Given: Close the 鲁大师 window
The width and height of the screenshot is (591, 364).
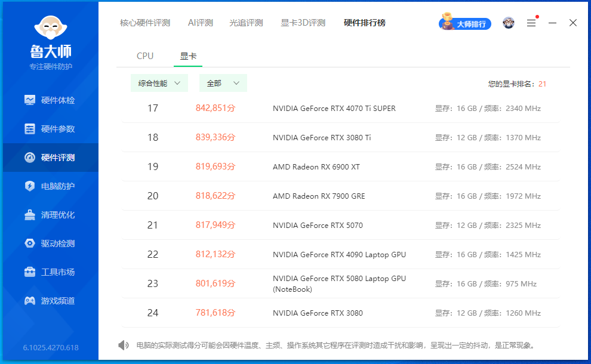Looking at the screenshot, I should (x=573, y=23).
